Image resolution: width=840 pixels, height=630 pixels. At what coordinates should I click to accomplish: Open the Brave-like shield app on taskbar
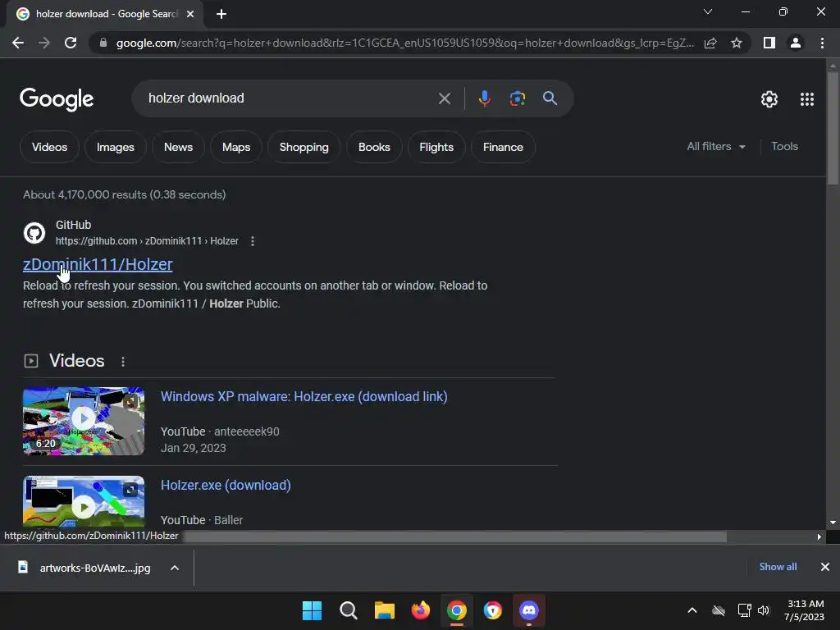point(492,610)
